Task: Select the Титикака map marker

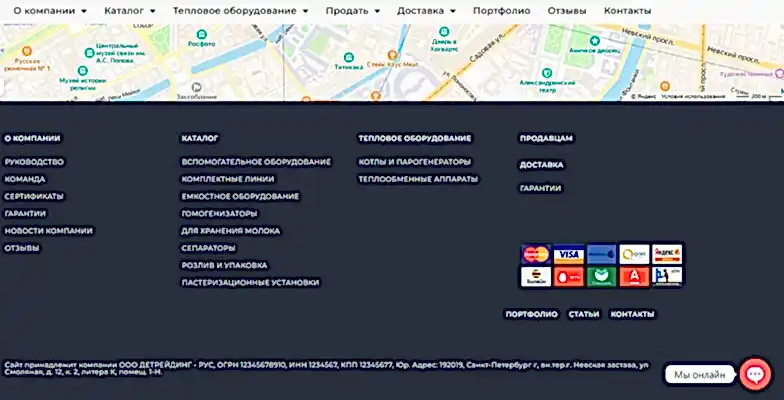Action: click(349, 57)
